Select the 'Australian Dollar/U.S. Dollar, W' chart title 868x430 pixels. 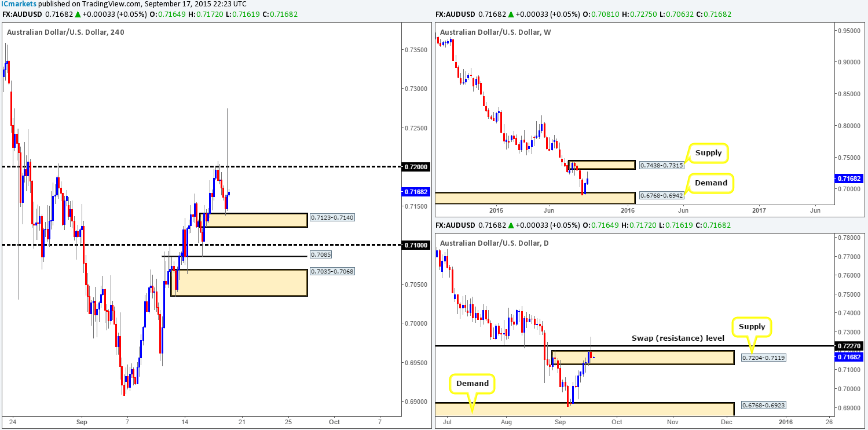(496, 32)
